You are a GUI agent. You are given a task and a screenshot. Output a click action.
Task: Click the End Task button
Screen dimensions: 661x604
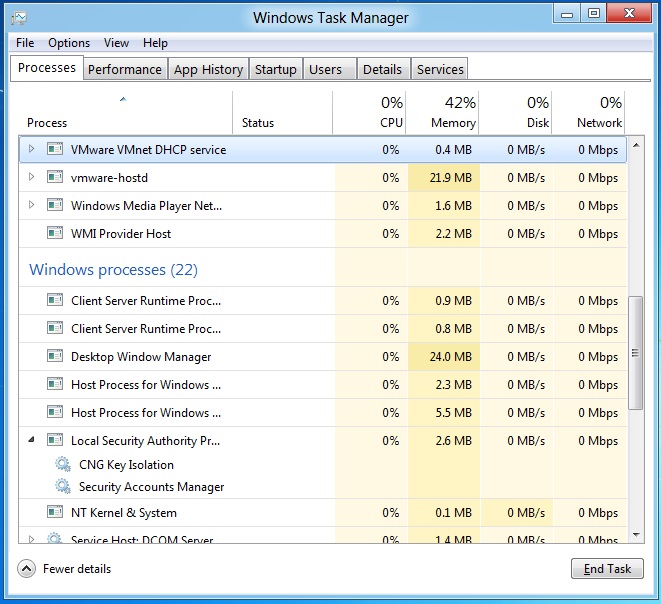coord(607,569)
